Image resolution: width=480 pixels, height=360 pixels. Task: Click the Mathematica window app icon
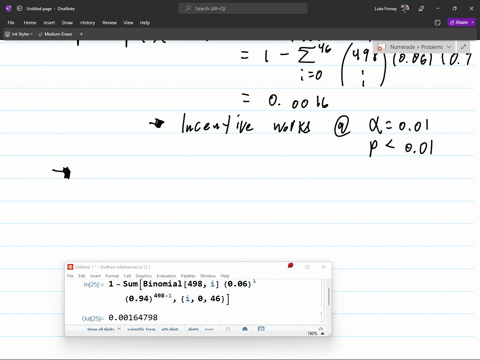tap(70, 267)
